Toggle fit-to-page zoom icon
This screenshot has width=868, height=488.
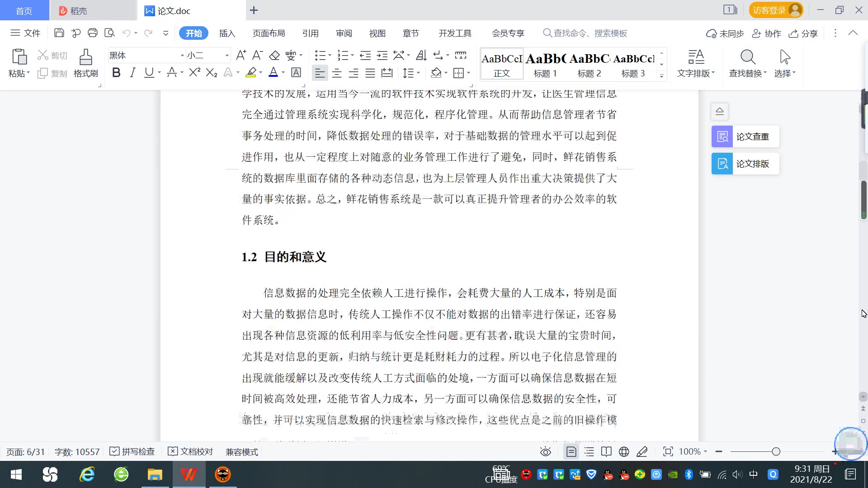point(668,452)
